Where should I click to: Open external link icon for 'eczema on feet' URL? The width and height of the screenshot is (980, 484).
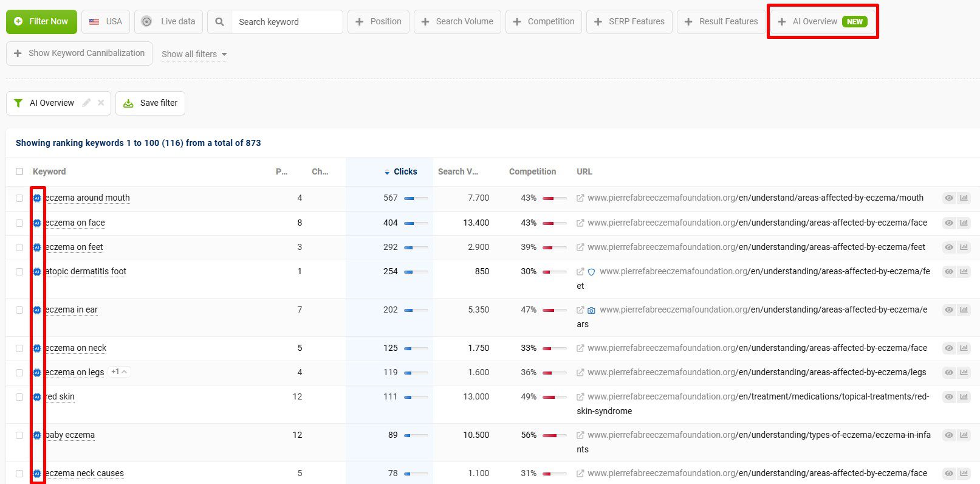pos(580,247)
